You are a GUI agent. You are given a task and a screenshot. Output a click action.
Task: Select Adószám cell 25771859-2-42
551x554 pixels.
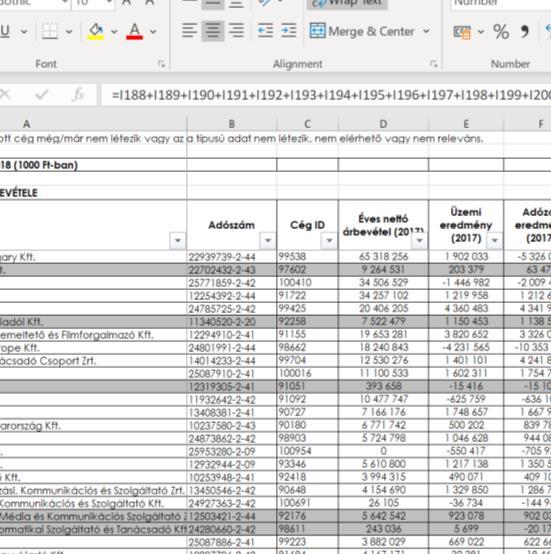click(232, 283)
